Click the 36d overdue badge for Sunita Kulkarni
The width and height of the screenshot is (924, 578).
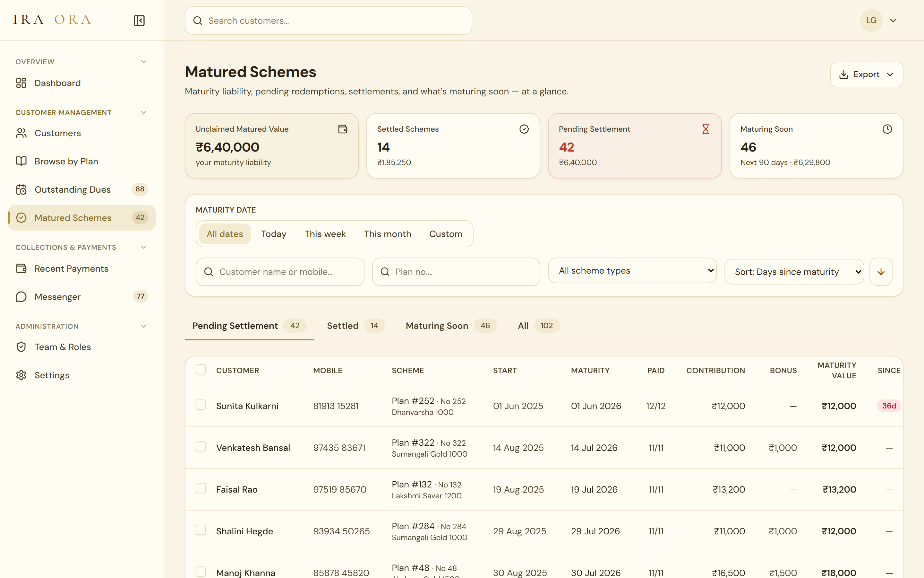(889, 406)
